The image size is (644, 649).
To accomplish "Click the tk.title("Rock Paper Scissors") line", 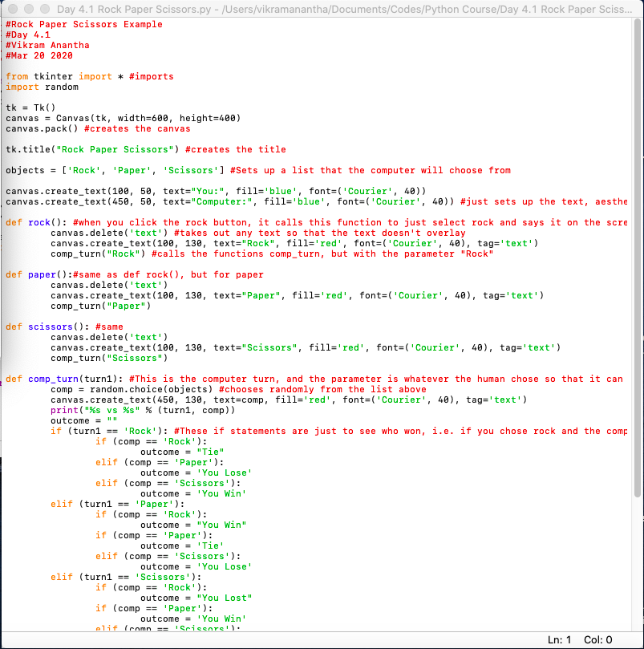I will coord(146,149).
